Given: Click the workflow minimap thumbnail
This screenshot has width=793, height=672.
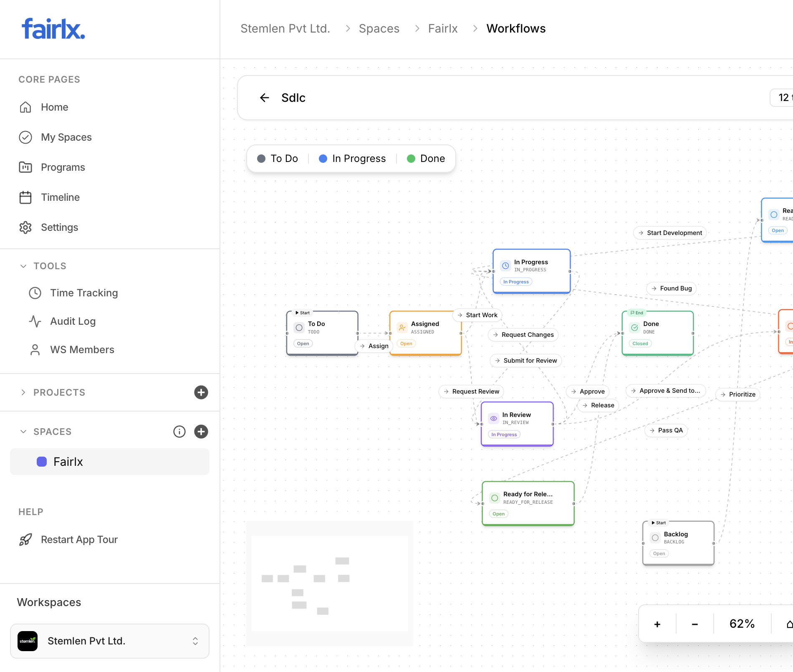Looking at the screenshot, I should pyautogui.click(x=330, y=584).
